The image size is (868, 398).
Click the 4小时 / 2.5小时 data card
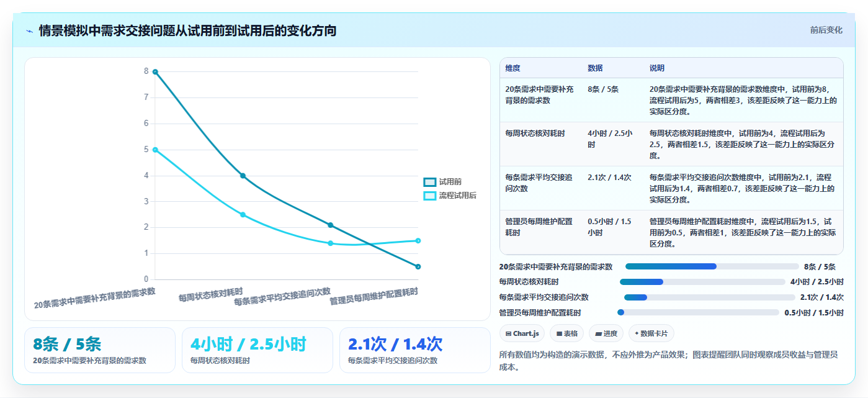[257, 350]
